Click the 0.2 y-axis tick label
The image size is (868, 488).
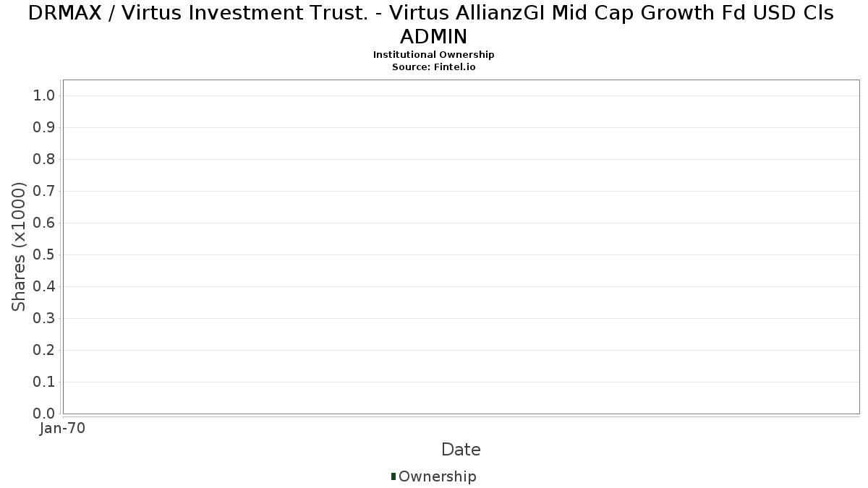(44, 351)
